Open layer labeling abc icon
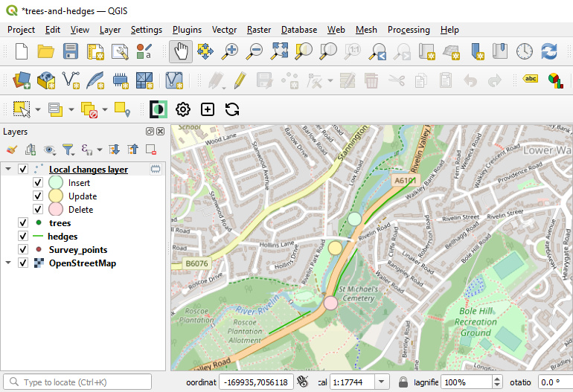The image size is (573, 392). point(531,79)
